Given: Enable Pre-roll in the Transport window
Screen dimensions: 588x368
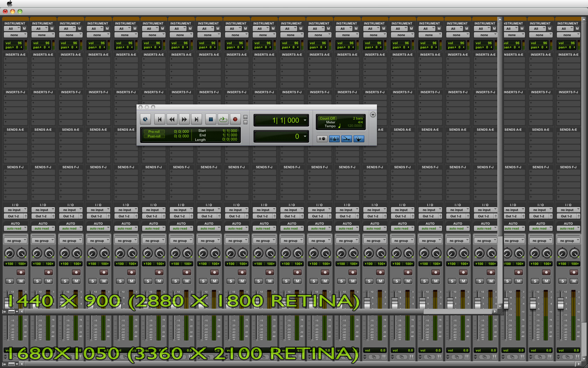Looking at the screenshot, I should (154, 132).
